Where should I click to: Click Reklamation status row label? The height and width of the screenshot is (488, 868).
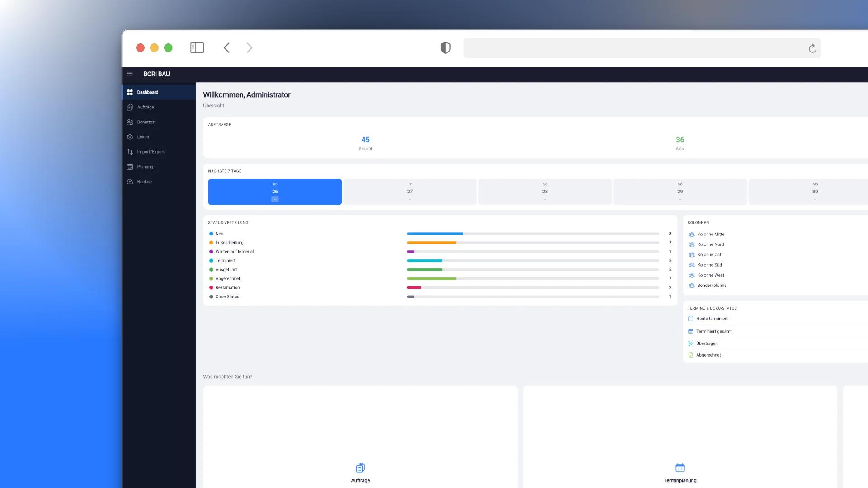click(227, 288)
